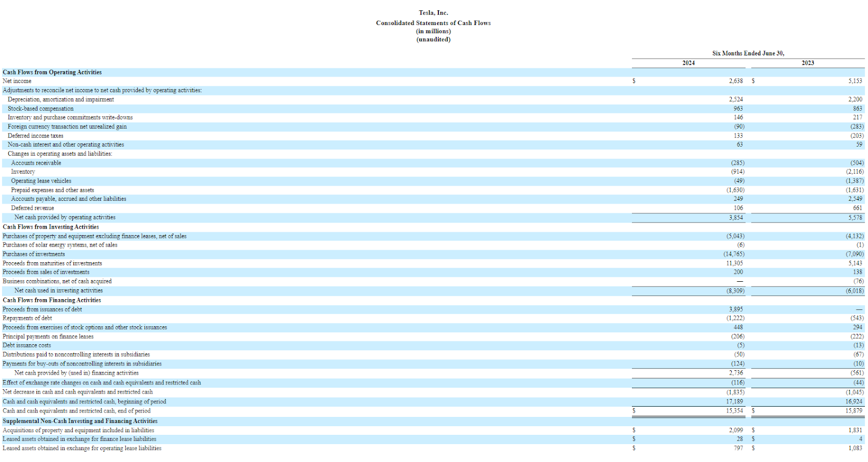
Task: Click 'Purchases of property and equipment' row label
Action: click(94, 236)
